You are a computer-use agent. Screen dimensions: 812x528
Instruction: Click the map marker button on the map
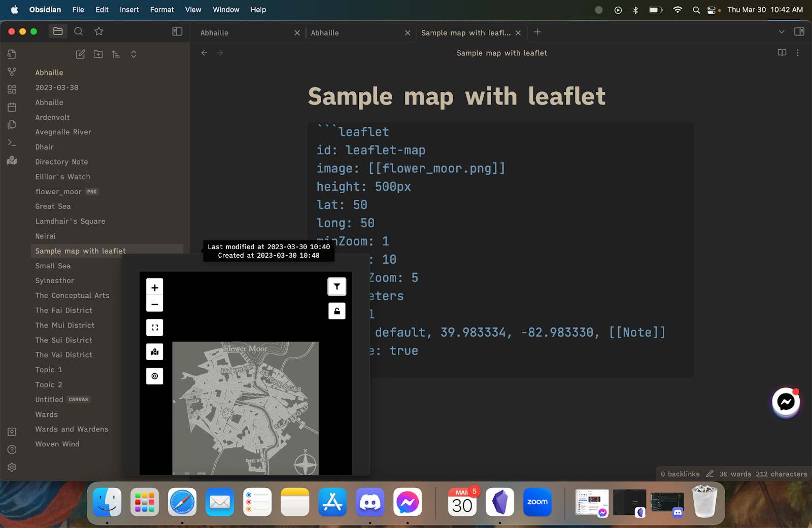click(155, 351)
